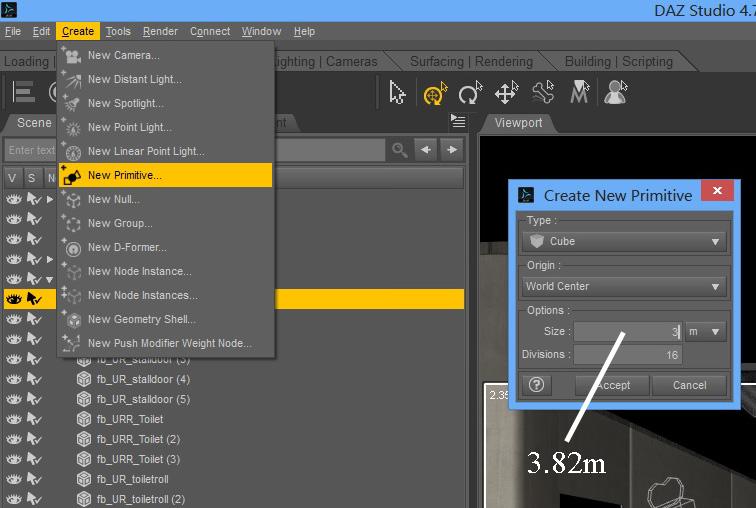The width and height of the screenshot is (756, 508).
Task: Click Accept in Create New Primitive dialog
Action: tap(612, 385)
